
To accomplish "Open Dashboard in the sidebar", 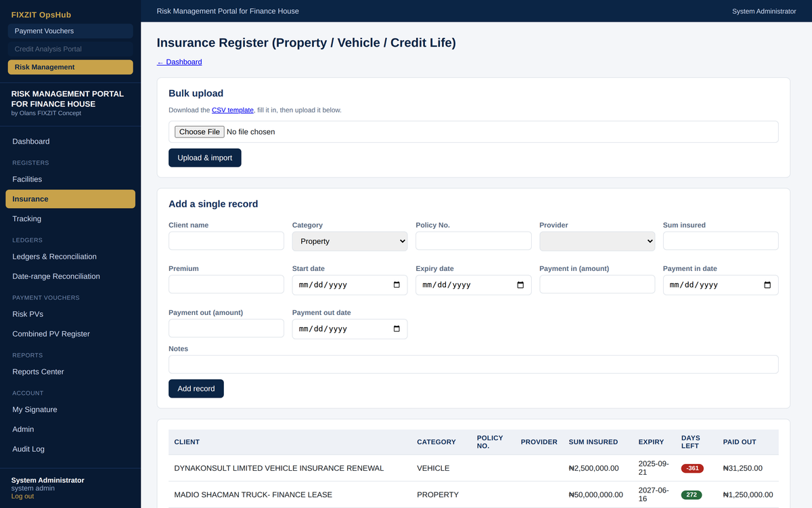I will 70,142.
